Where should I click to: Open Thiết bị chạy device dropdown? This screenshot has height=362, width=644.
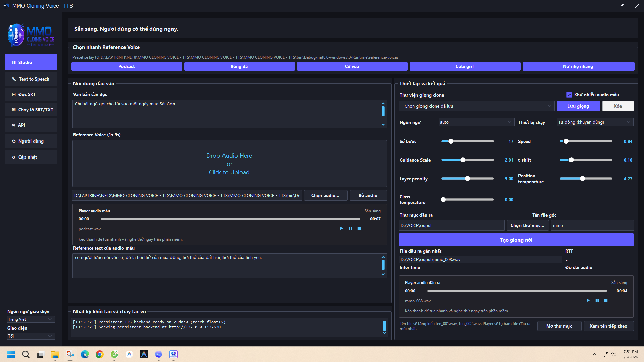(595, 122)
